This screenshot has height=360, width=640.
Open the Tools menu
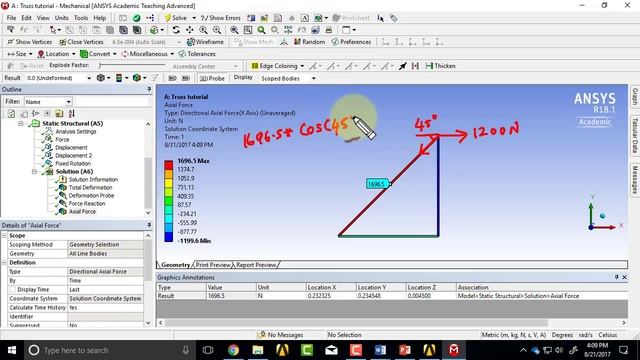81,18
